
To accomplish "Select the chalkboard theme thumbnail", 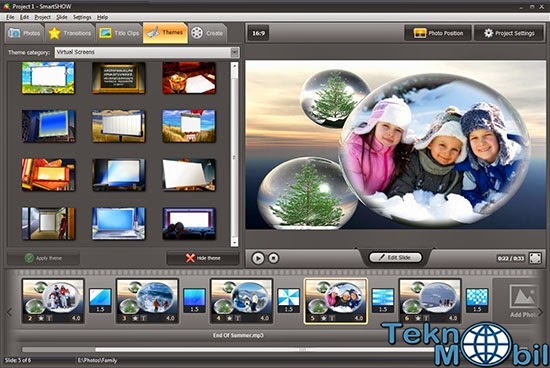I will pyautogui.click(x=119, y=78).
